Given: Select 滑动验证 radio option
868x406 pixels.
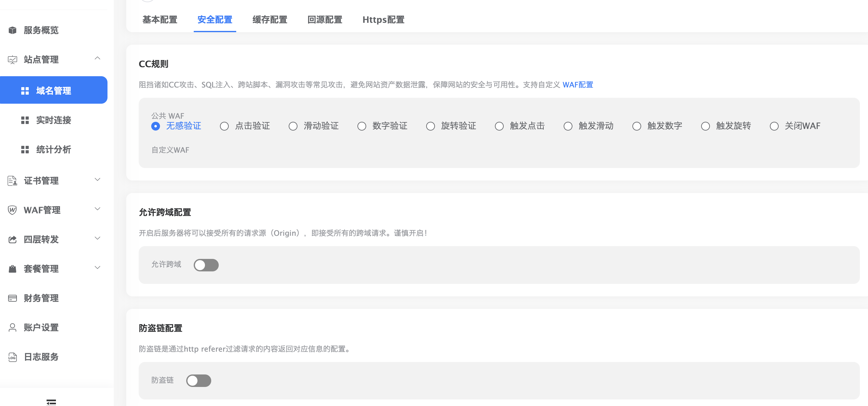Looking at the screenshot, I should coord(293,126).
